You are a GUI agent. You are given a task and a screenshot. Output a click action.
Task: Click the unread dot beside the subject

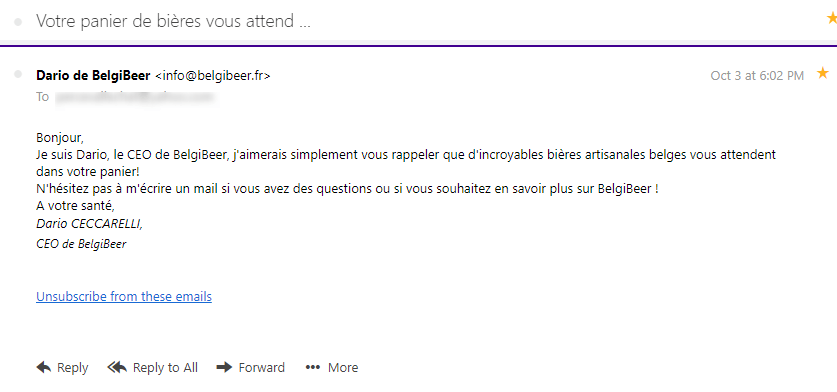click(19, 22)
